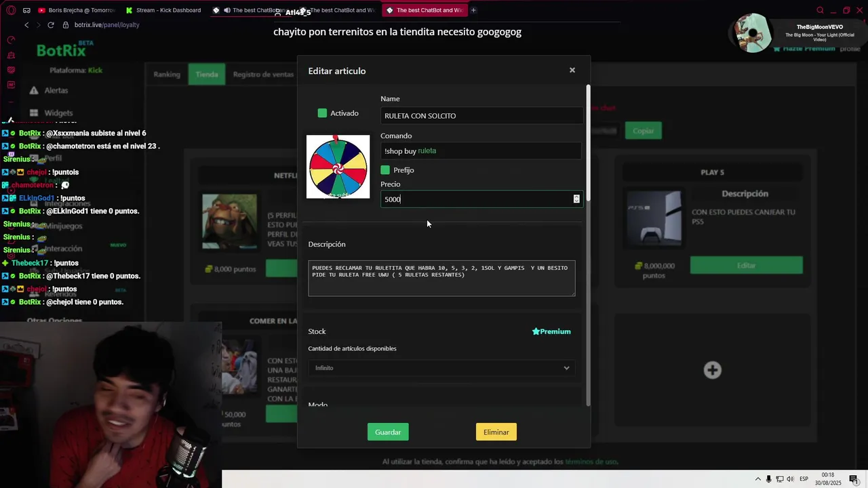Close the Editar articulo dialog

pos(572,70)
